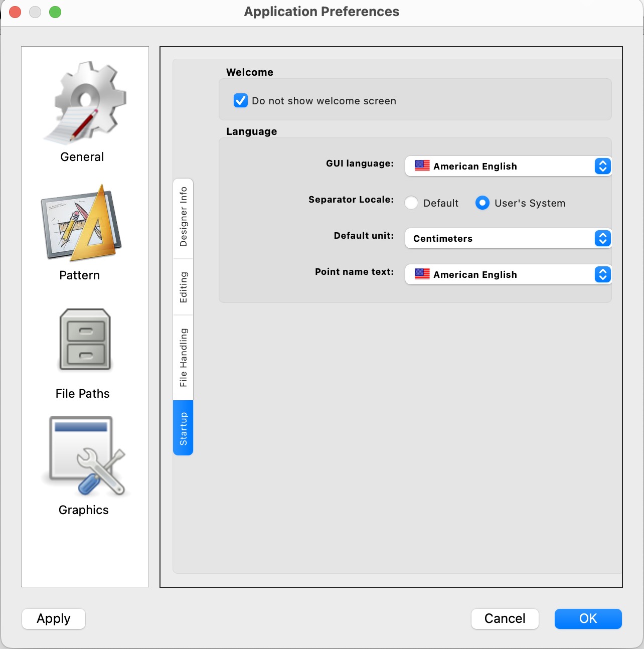
Task: Click the green zoom window button
Action: [x=55, y=12]
